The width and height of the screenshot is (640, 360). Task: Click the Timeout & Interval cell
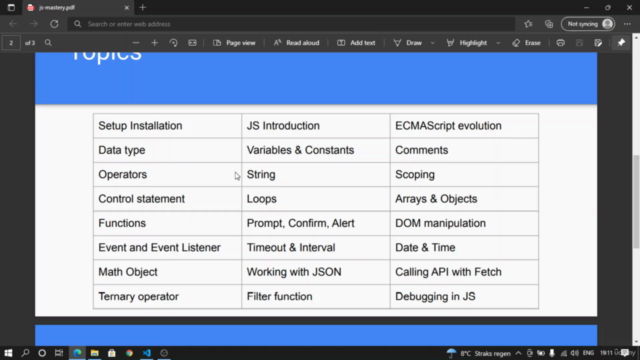pos(316,248)
